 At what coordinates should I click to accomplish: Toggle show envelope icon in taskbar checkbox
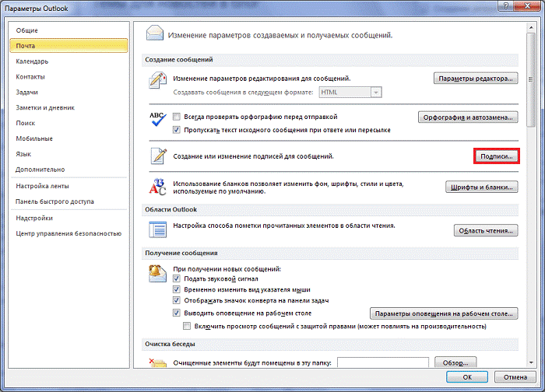[177, 300]
